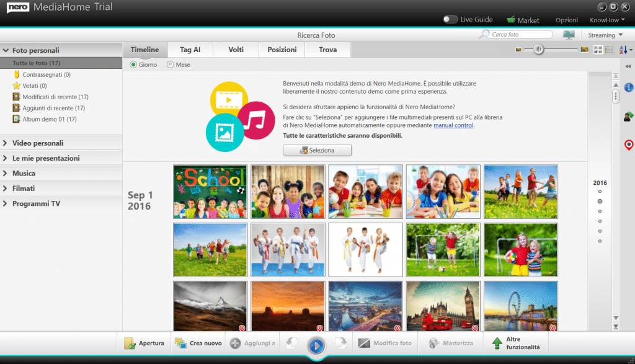Collapse the Foto personali section

[6, 50]
